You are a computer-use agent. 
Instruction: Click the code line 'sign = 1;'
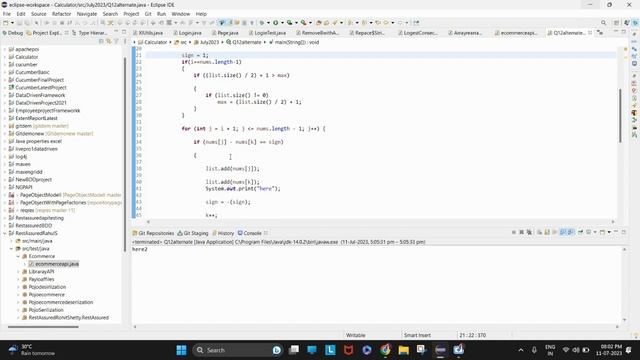(x=195, y=55)
